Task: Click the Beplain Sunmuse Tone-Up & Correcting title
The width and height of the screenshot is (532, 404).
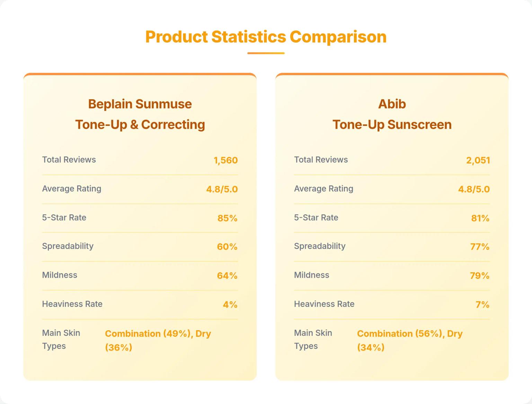Action: [x=140, y=114]
